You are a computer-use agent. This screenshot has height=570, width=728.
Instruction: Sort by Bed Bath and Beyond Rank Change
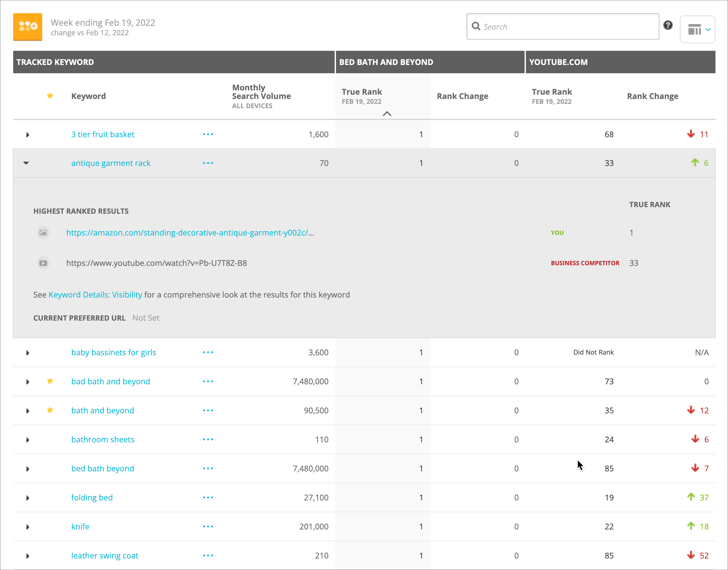(463, 96)
